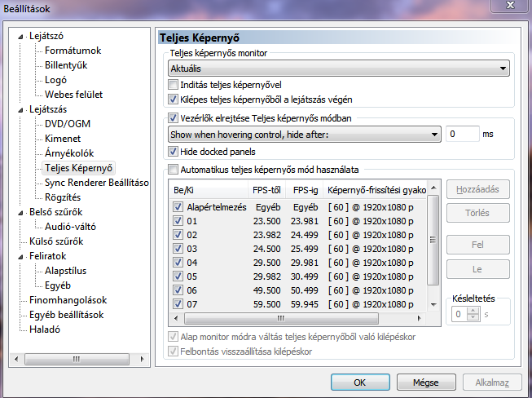Close the Beállítások dialog window
Viewport: 532px width, 398px height.
[x=511, y=5]
